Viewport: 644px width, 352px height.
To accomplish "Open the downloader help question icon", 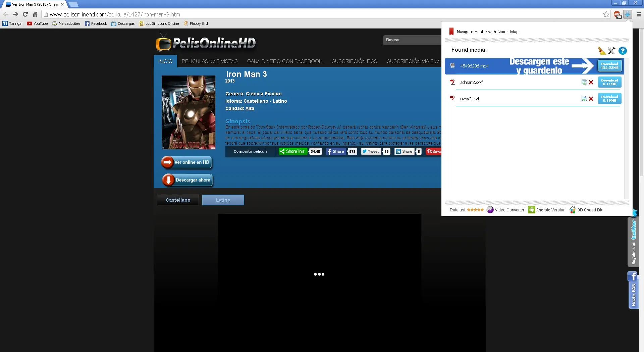I will tap(623, 51).
